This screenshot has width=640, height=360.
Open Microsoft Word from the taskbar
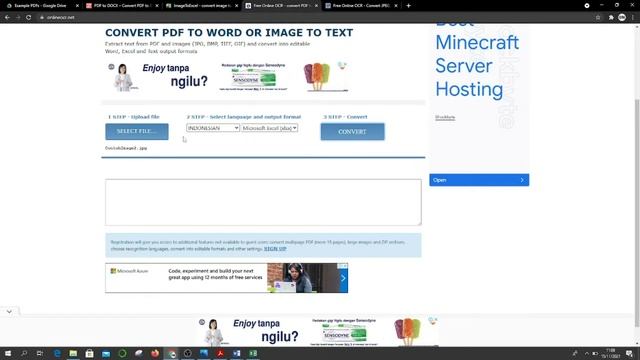[237, 353]
